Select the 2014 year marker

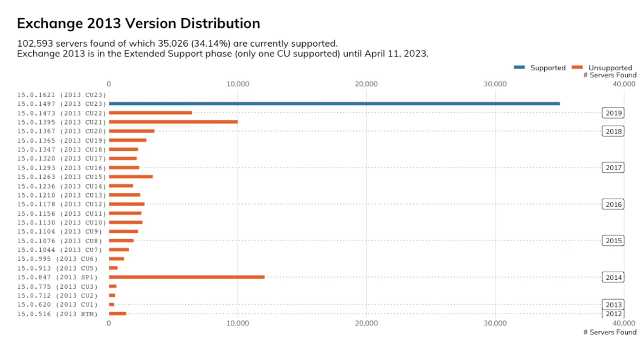(613, 277)
